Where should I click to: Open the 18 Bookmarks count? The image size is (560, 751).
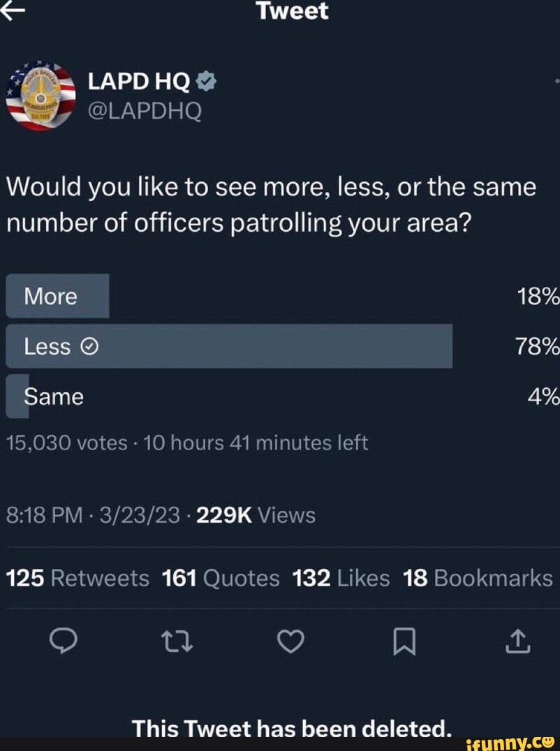tap(478, 578)
